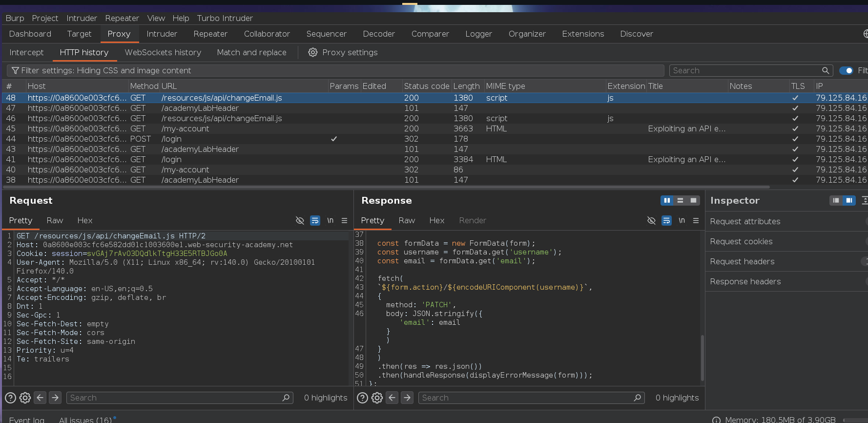Image resolution: width=868 pixels, height=423 pixels.
Task: Show Request in Raw view
Action: (55, 220)
